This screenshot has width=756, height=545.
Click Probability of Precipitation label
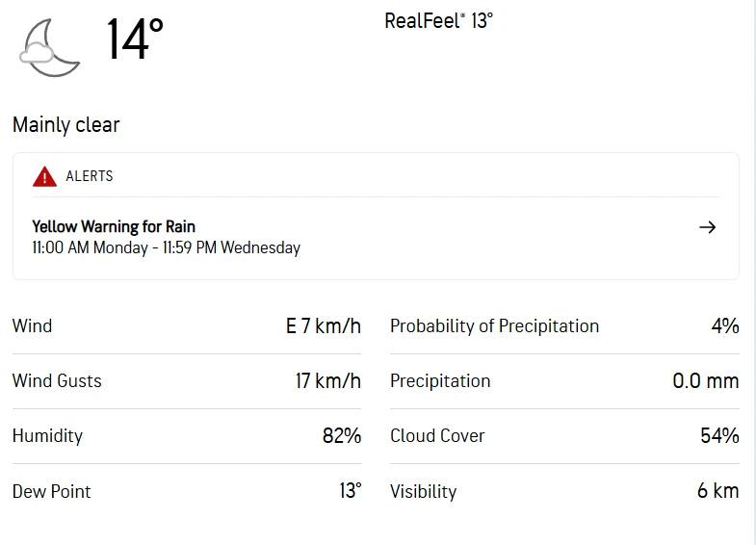[494, 326]
